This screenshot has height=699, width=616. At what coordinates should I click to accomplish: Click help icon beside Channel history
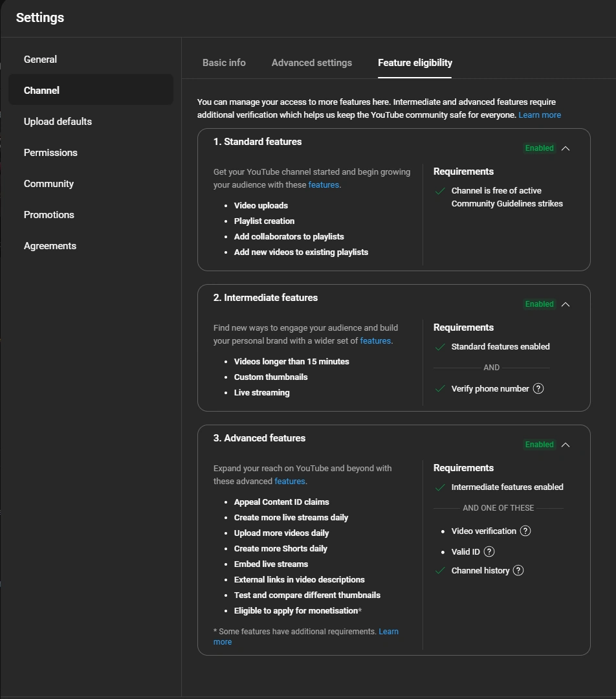pos(518,570)
